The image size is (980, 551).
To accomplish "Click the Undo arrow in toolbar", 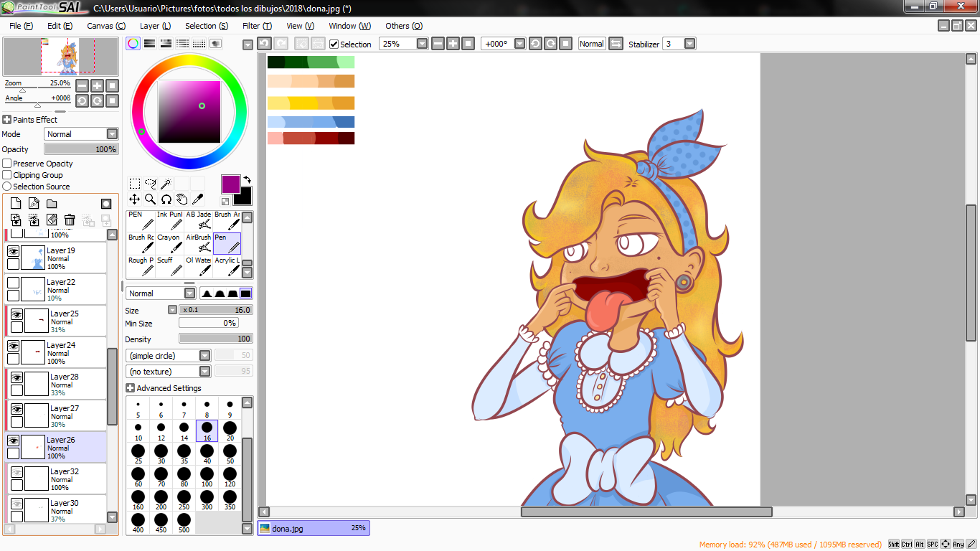I will click(264, 44).
